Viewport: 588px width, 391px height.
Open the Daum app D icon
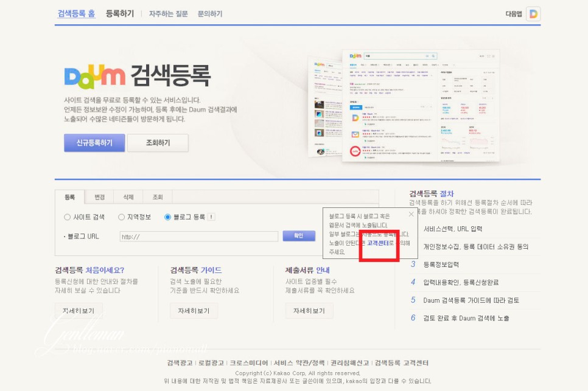click(533, 14)
